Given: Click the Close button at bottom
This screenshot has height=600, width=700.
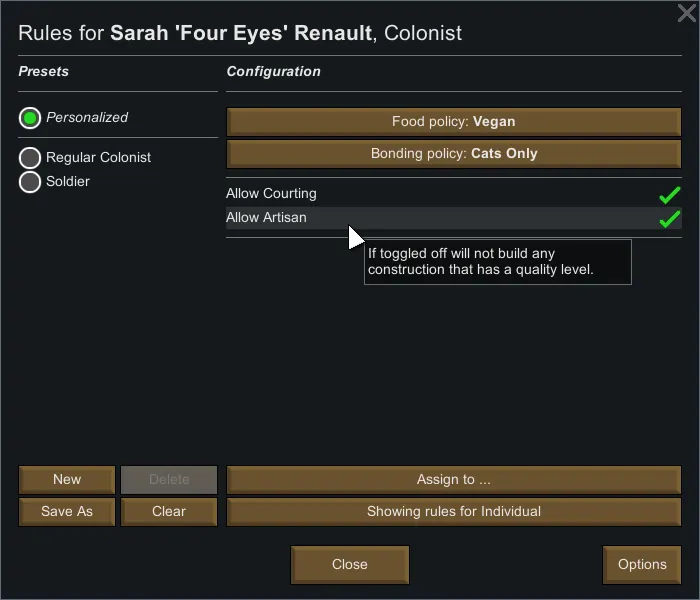Looking at the screenshot, I should (350, 565).
